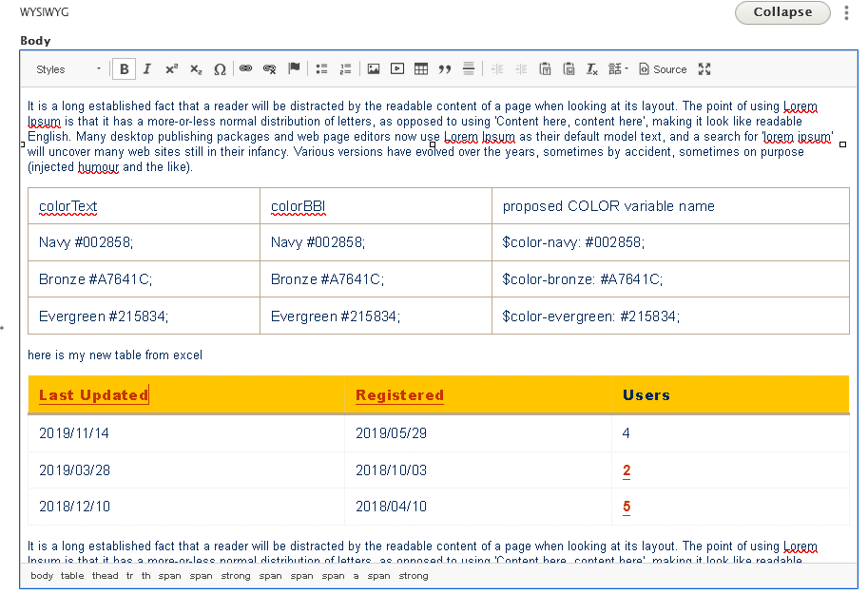Click the Paste from Word icon

tap(569, 69)
